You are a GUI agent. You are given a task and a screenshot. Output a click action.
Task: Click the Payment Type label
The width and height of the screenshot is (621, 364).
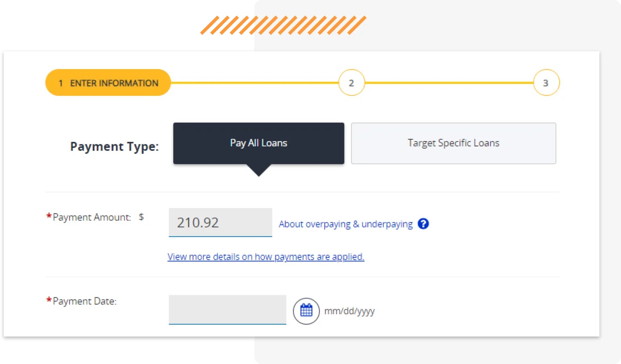pos(114,146)
